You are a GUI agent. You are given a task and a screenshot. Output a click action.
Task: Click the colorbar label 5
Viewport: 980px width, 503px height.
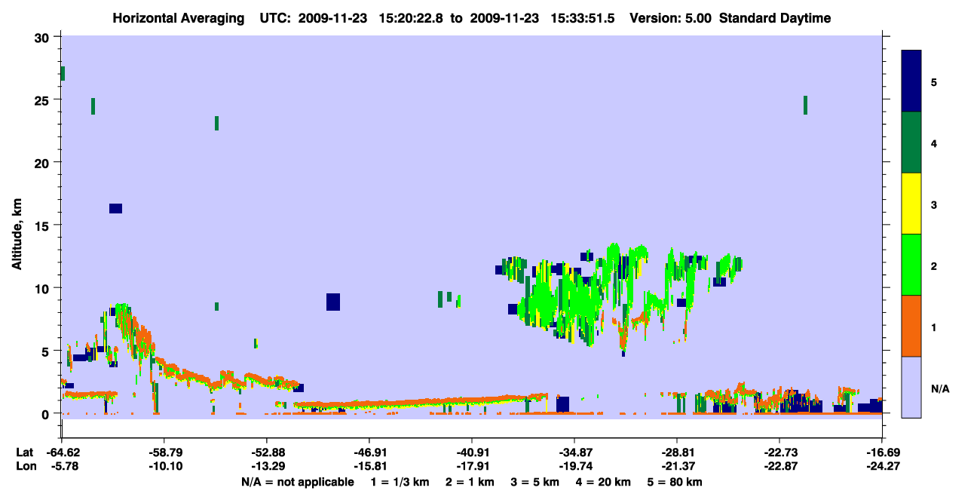point(934,81)
